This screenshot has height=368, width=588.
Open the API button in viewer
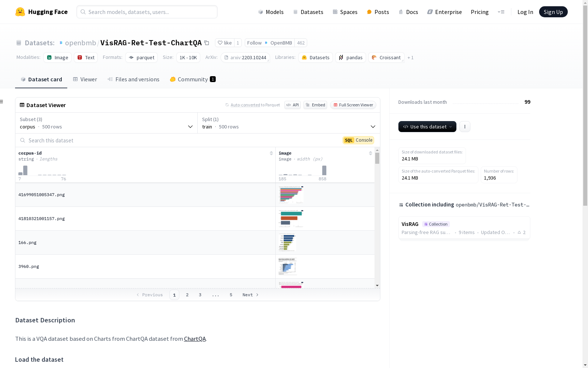click(293, 105)
